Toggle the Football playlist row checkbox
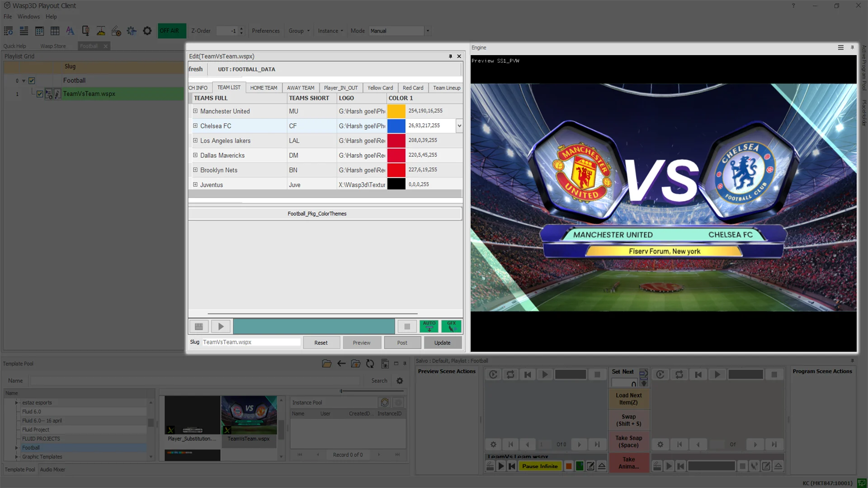 [x=32, y=80]
